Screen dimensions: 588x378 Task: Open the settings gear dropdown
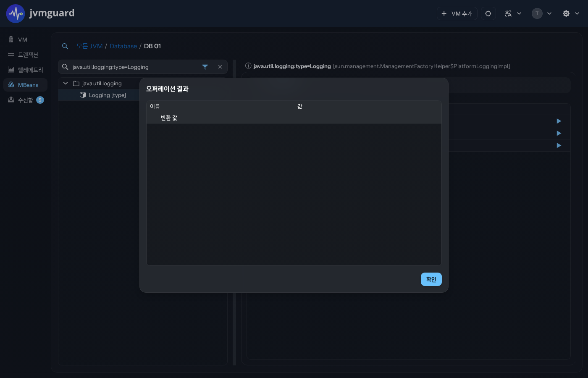tap(571, 13)
